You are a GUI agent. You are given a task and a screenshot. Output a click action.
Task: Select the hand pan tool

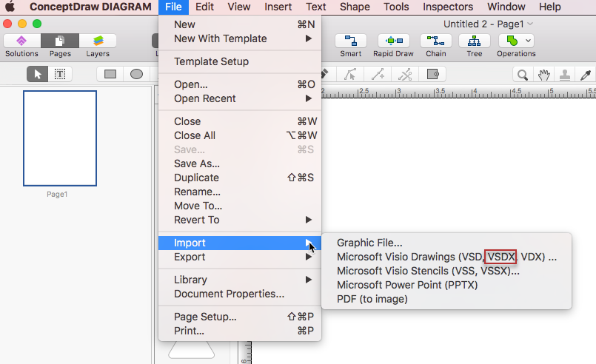point(543,75)
